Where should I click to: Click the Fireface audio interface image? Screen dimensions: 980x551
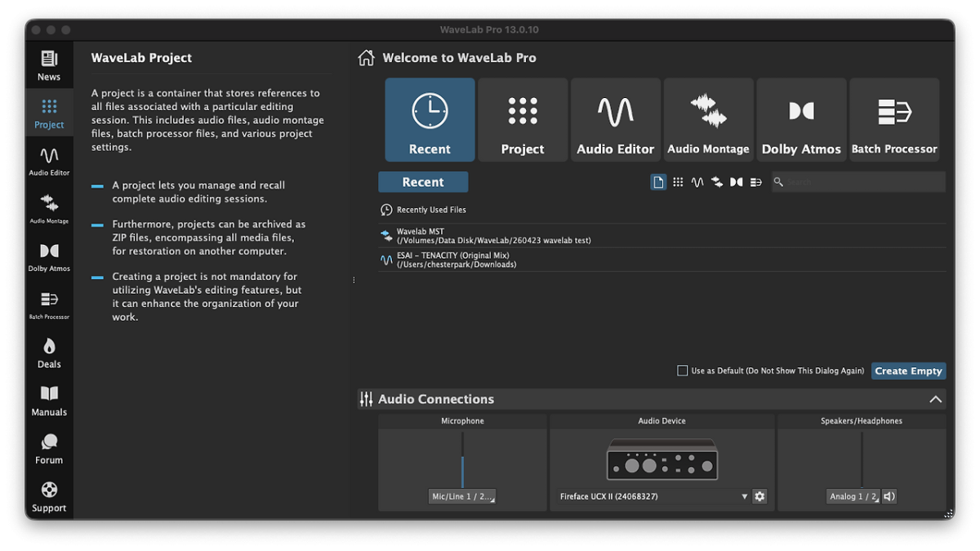coord(662,460)
